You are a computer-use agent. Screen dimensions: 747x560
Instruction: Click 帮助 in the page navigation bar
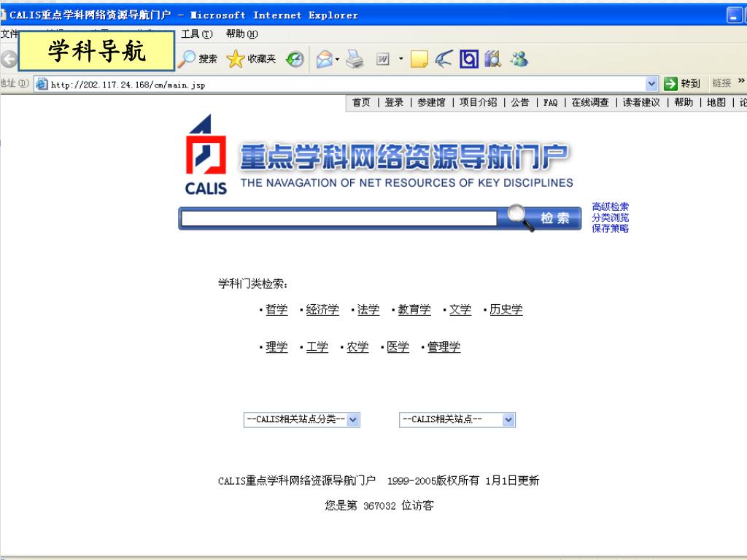pos(684,102)
